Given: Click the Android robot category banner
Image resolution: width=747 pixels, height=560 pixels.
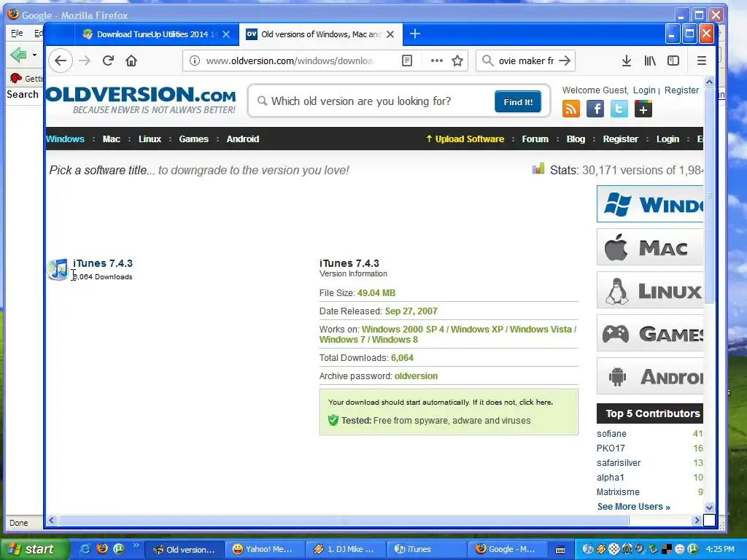Looking at the screenshot, I should point(650,376).
